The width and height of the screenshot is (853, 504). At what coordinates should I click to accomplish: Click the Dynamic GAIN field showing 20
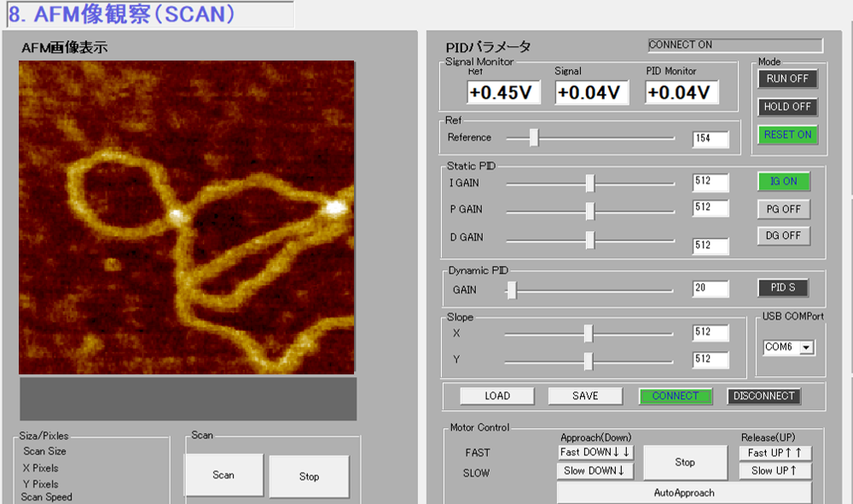[711, 288]
